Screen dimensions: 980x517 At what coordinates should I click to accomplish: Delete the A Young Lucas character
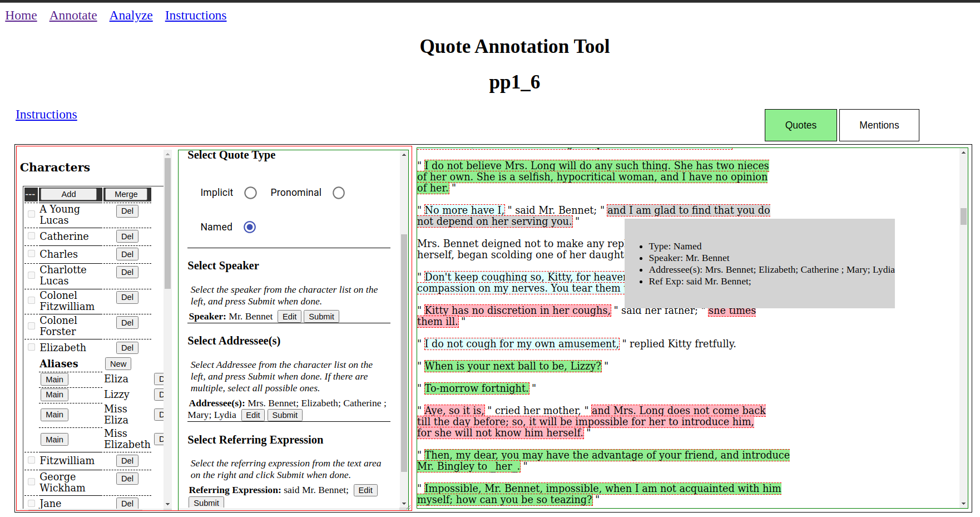tap(127, 211)
